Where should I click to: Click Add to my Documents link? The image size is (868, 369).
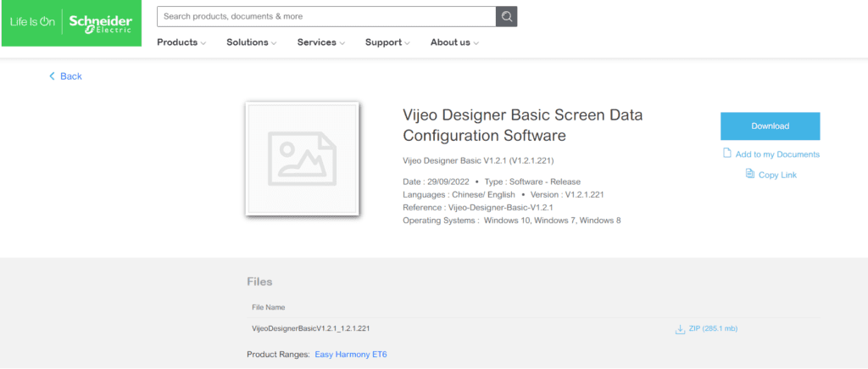777,154
